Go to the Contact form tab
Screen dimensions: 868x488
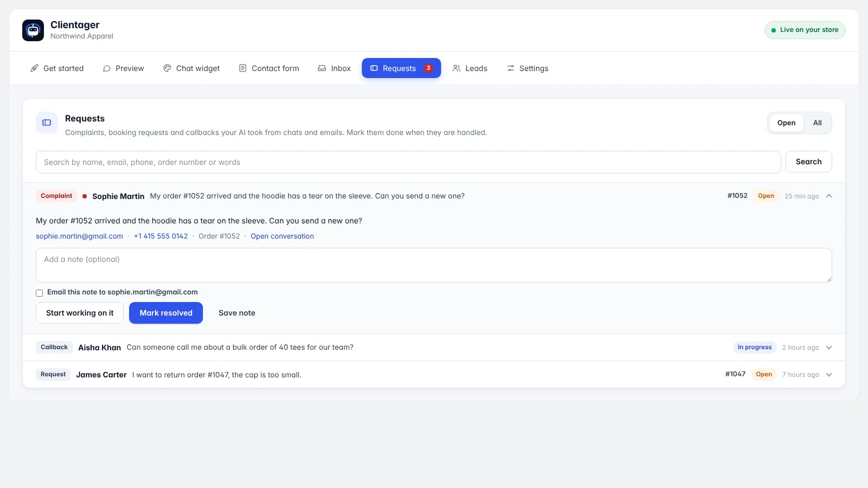269,68
